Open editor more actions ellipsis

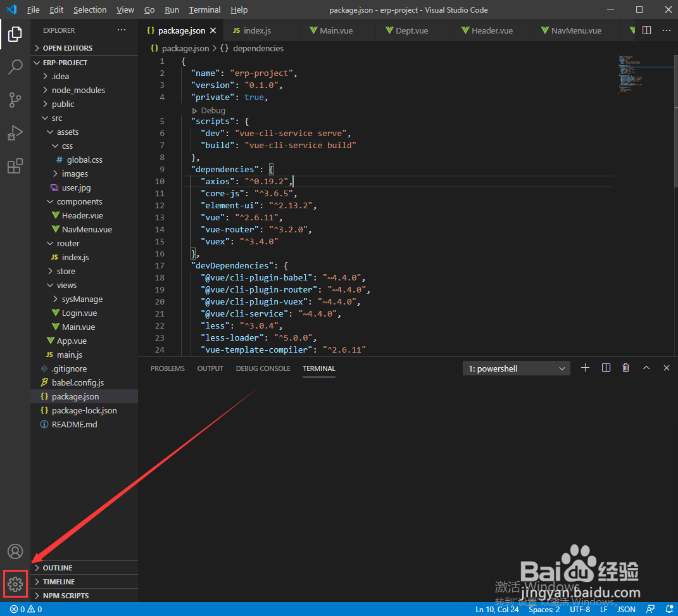pos(667,30)
